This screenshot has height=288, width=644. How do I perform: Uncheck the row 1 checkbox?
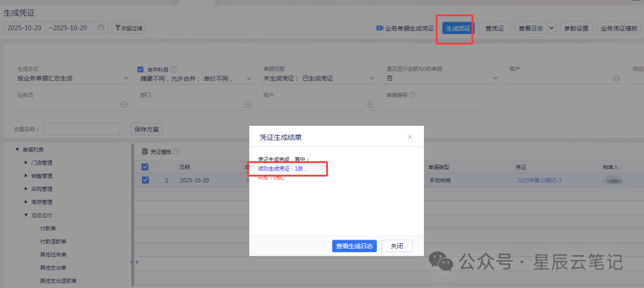coord(145,180)
